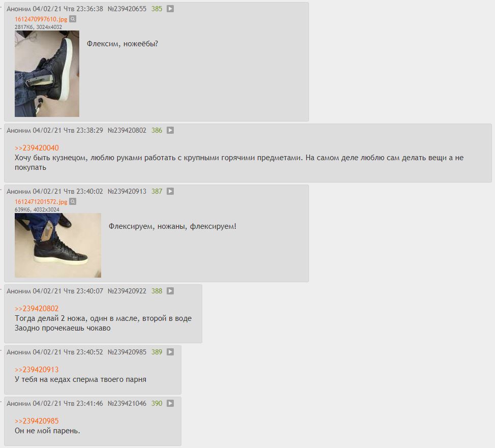495x448 pixels.
Task: Open post menu arrow on post 387
Action: [170, 191]
